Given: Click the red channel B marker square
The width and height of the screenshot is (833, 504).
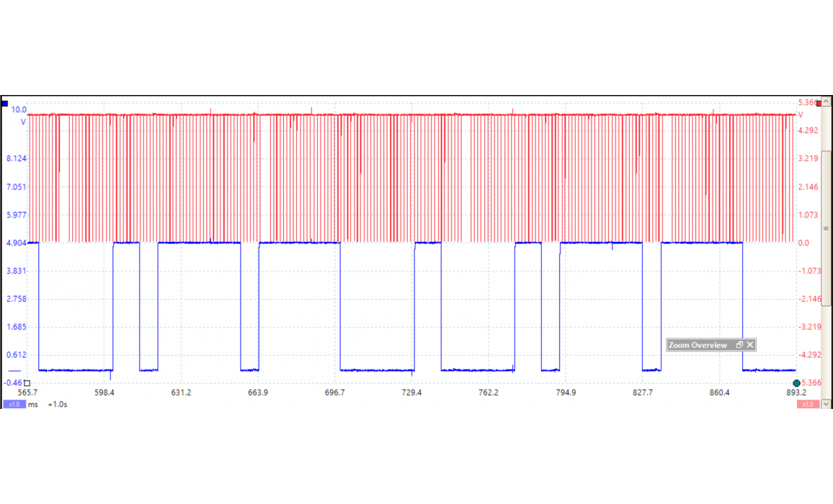Looking at the screenshot, I should pyautogui.click(x=819, y=104).
